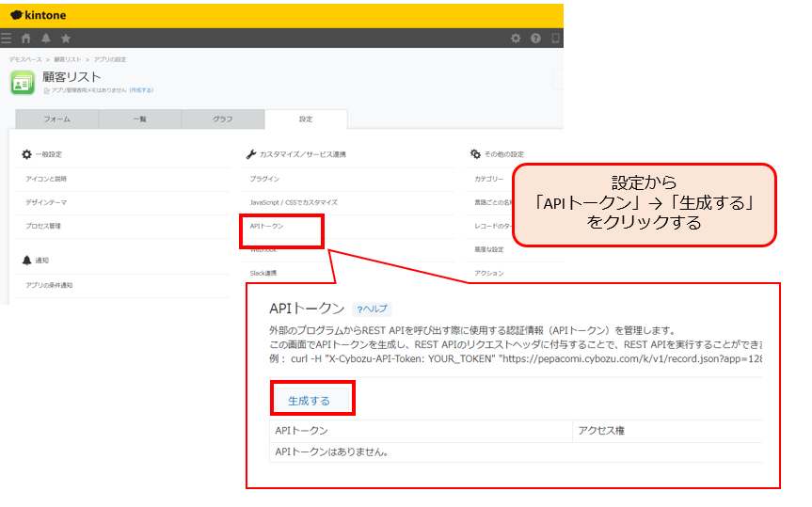Click 顧客リスト in the breadcrumb
This screenshot has width=812, height=507.
[66, 59]
